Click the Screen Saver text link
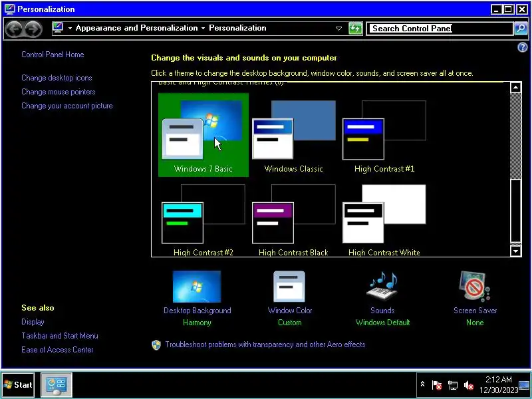The height and width of the screenshot is (399, 532). coord(475,311)
